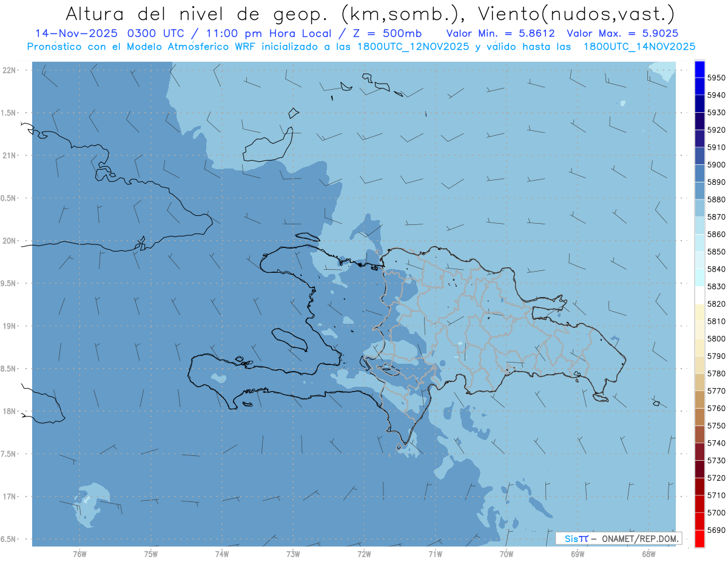Screen dimensions: 728x562
Task: Click the longitude label "72W"
Action: coord(364,554)
